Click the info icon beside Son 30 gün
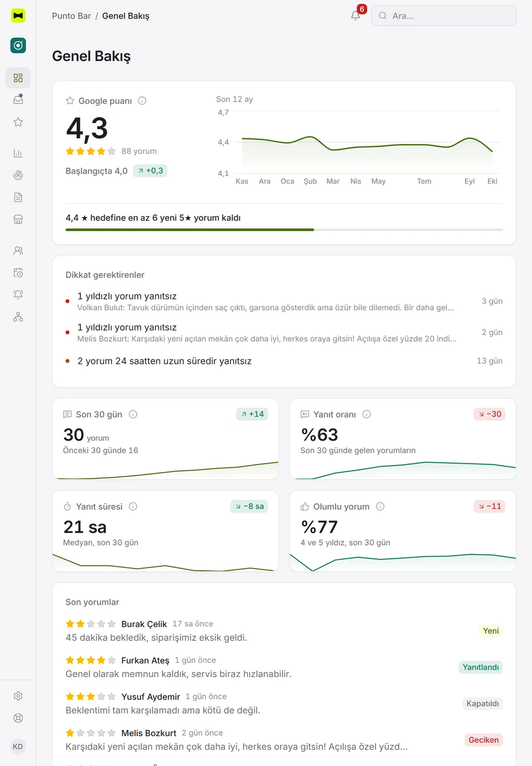This screenshot has width=532, height=766. tap(133, 414)
